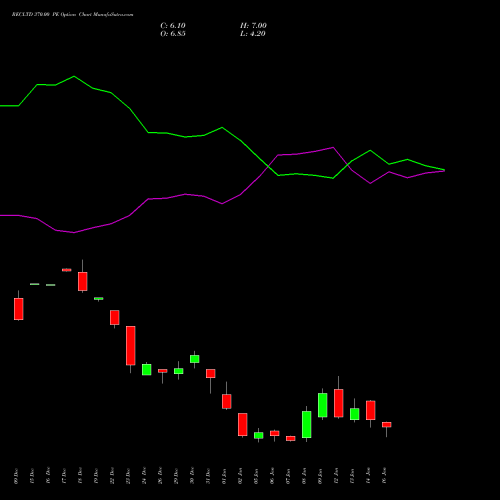Image resolution: width=500 pixels, height=500 pixels.
Task: Click the green candle on 09 Jan
Action: pyautogui.click(x=323, y=405)
